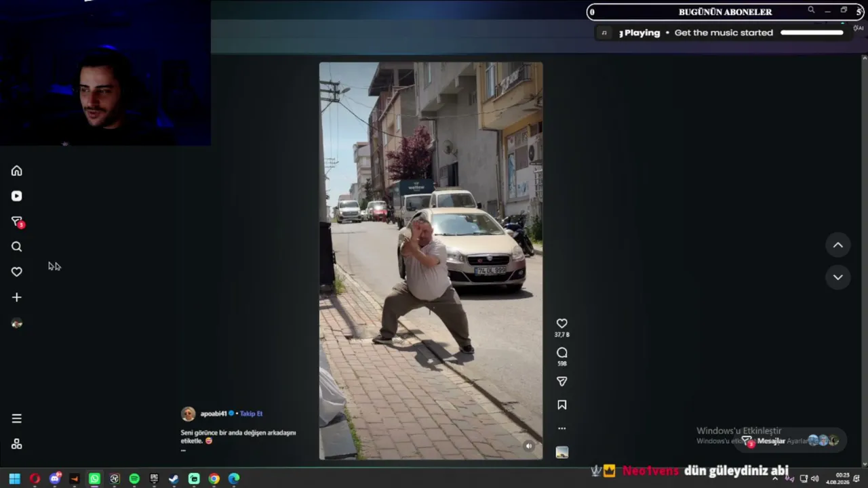Share the reel via paper plane
868x488 pixels.
click(561, 382)
